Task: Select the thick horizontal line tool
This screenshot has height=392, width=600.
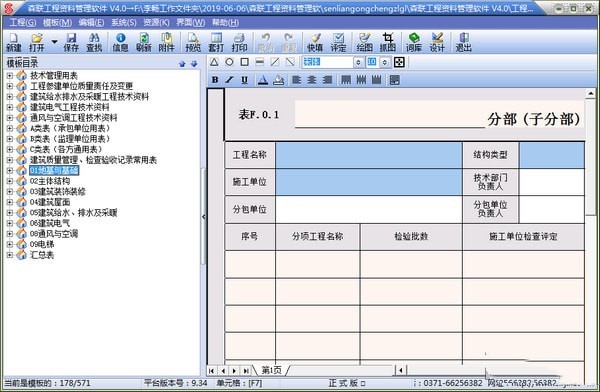Action: tap(259, 62)
